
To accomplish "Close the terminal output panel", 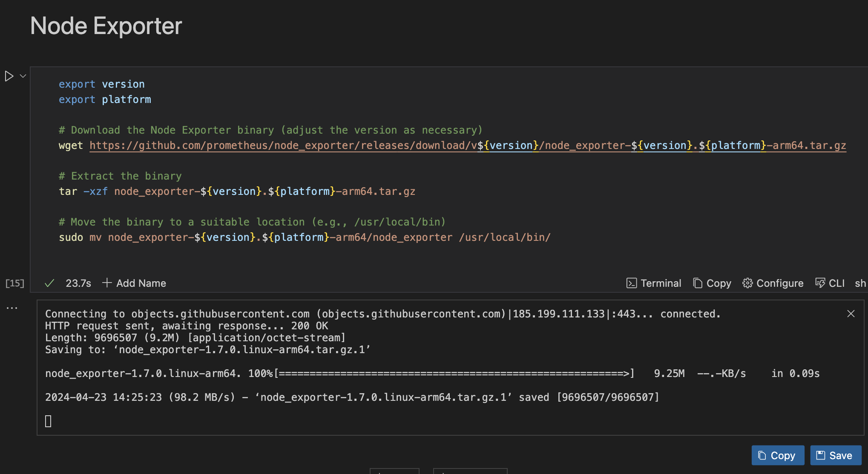I will [x=851, y=314].
